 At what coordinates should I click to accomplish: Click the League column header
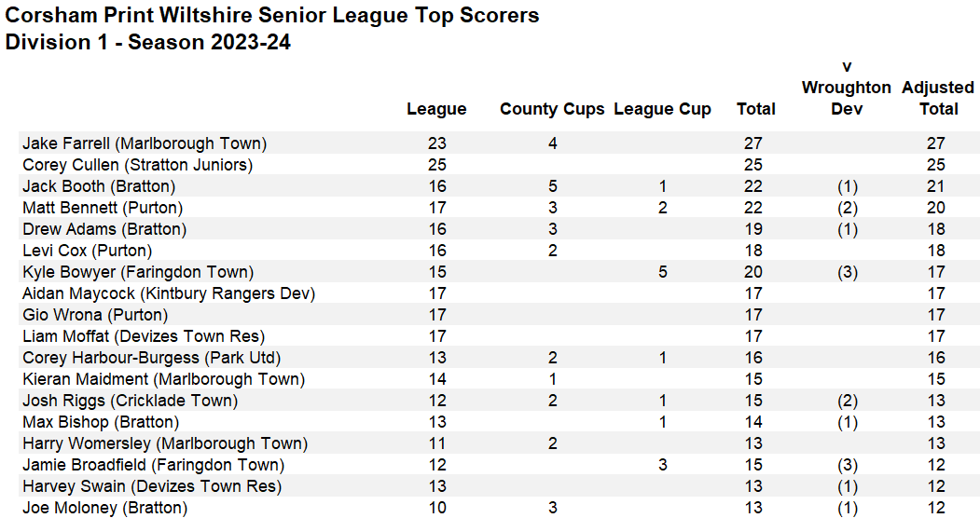[x=436, y=109]
